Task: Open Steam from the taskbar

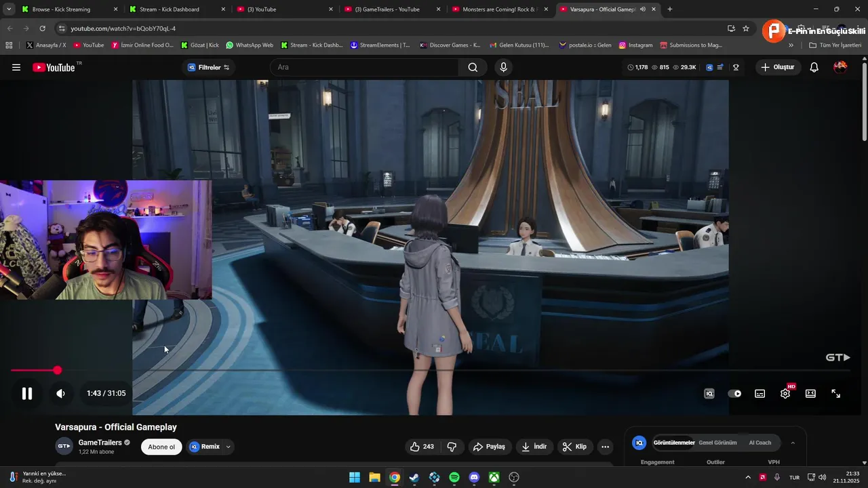Action: coord(414,477)
